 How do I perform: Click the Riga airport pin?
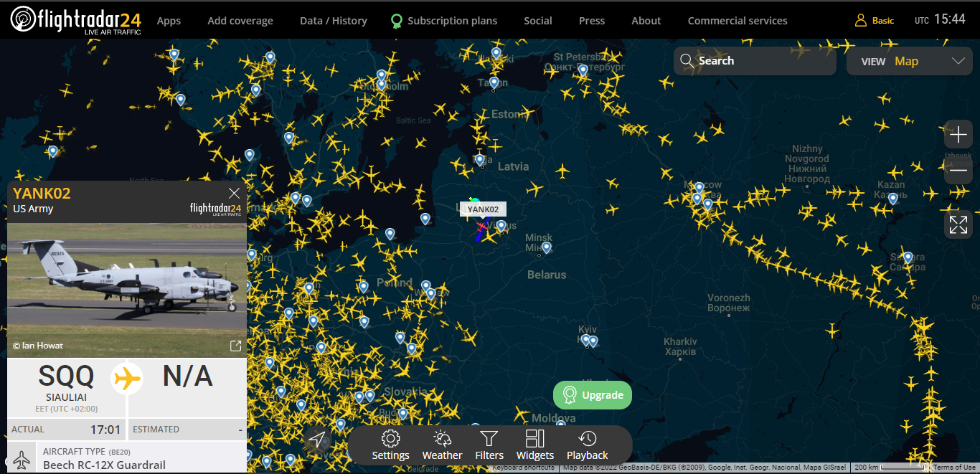[480, 160]
